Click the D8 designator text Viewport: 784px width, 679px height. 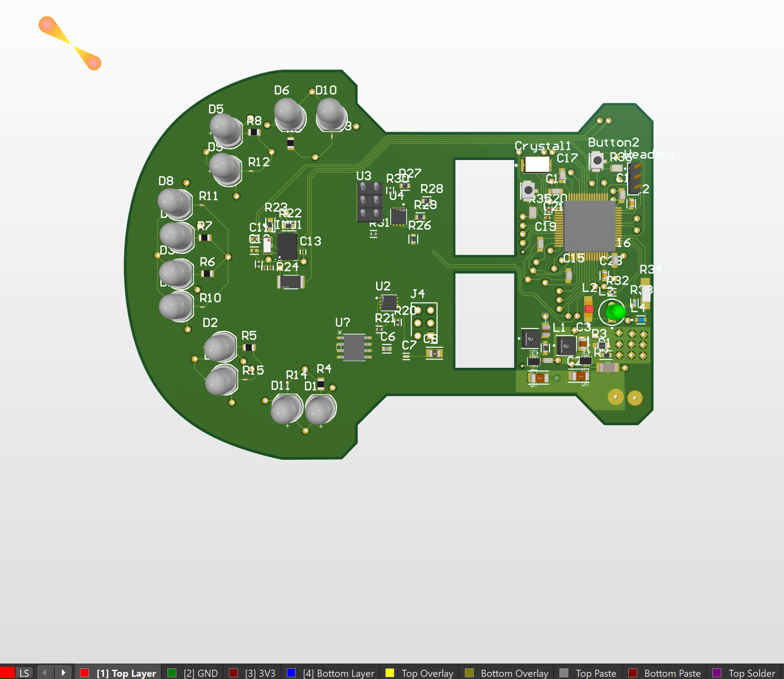click(x=166, y=181)
